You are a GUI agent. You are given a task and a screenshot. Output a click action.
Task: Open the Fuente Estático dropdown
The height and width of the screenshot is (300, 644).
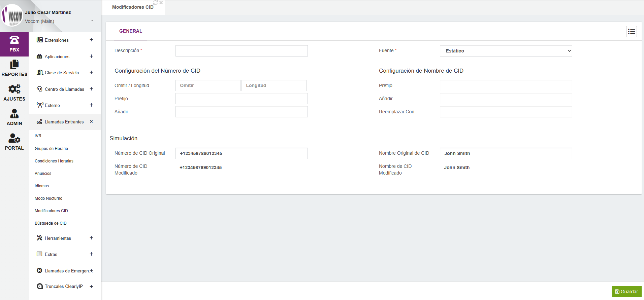tap(506, 51)
